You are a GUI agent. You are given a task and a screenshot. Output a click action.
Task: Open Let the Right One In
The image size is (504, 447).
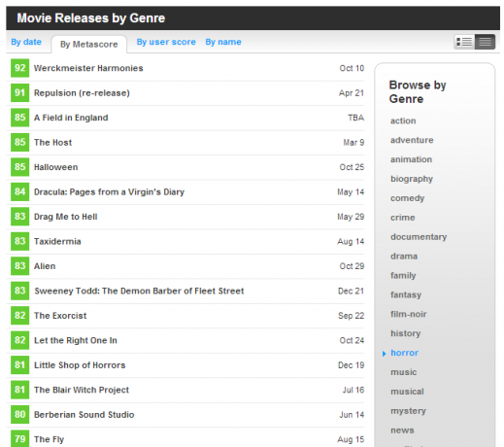coord(76,340)
